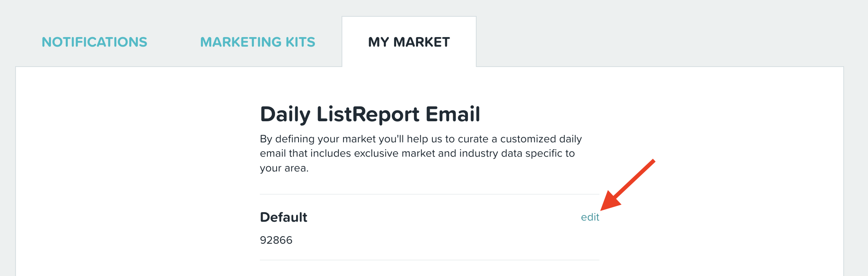The width and height of the screenshot is (868, 276).
Task: Click the word Email in the title
Action: (x=453, y=114)
